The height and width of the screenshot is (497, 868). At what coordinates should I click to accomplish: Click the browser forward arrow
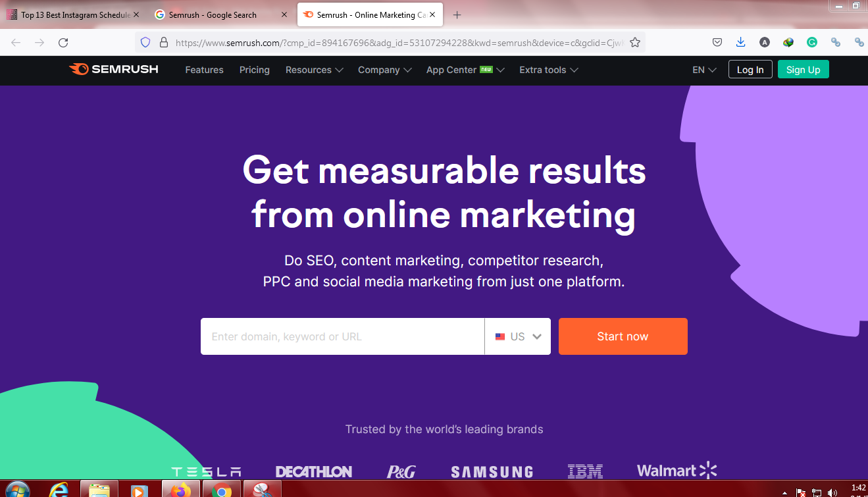point(39,42)
